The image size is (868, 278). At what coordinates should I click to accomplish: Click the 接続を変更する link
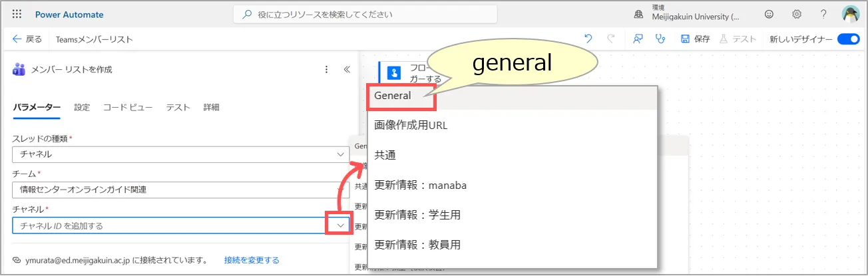(x=252, y=260)
